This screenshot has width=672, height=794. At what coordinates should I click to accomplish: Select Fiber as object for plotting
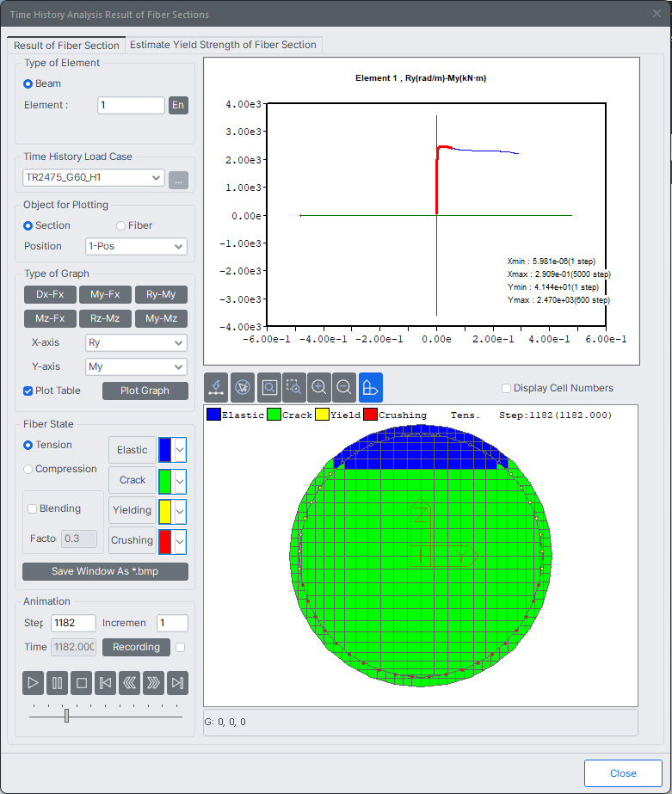click(120, 225)
